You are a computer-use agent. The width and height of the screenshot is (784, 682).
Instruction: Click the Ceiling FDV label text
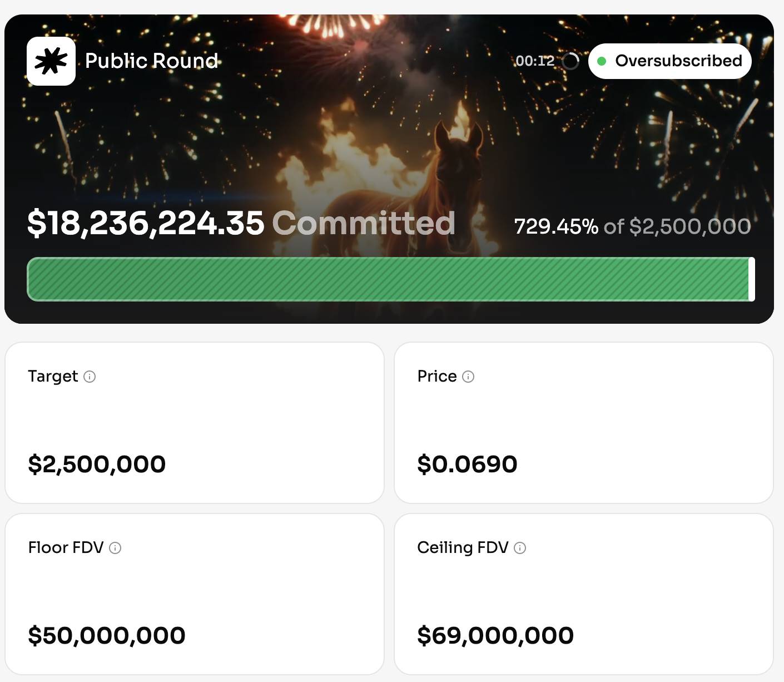coord(463,547)
